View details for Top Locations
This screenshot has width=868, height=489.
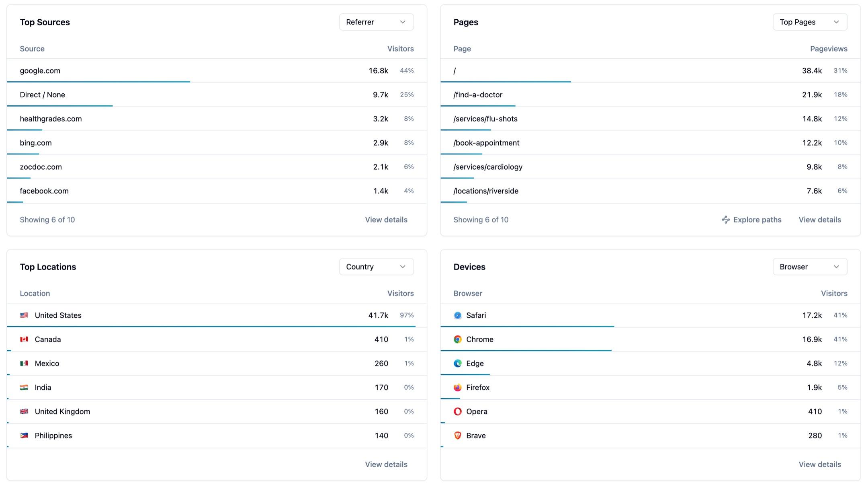[386, 464]
